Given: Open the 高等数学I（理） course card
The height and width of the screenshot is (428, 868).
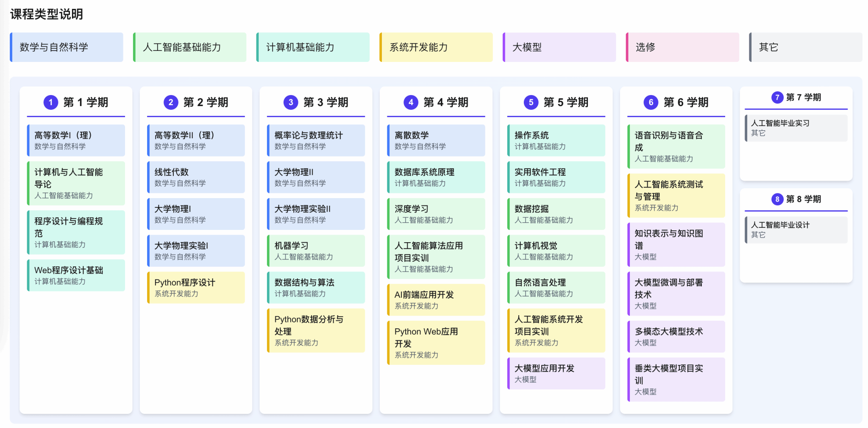Looking at the screenshot, I should coord(76,140).
